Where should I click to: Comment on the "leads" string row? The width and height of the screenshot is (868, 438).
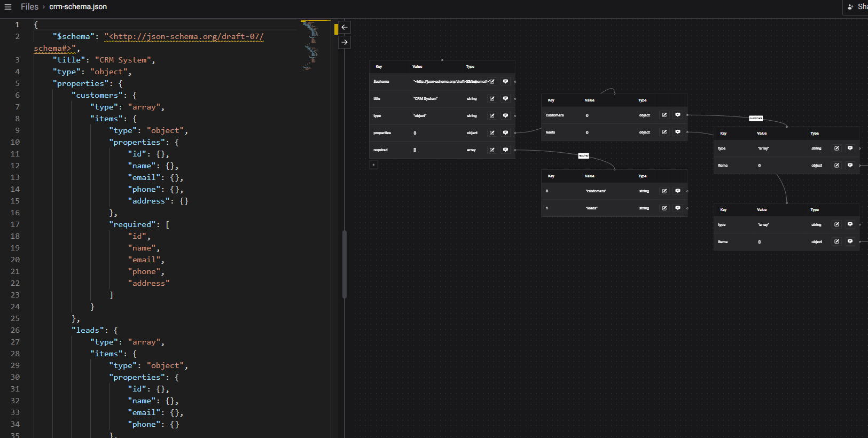pos(678,208)
